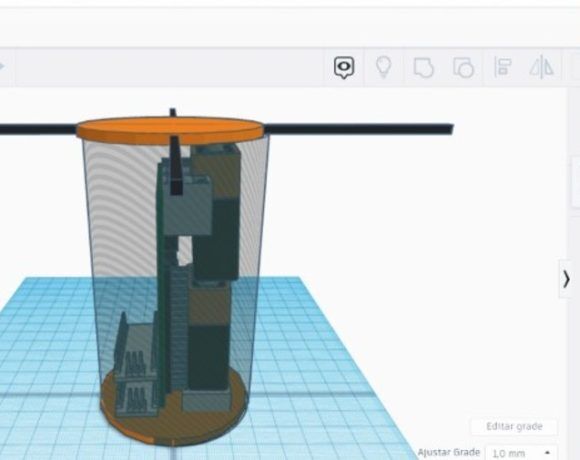Screen dimensions: 580x460
Task: Select the orange top lid disc
Action: tap(170, 130)
